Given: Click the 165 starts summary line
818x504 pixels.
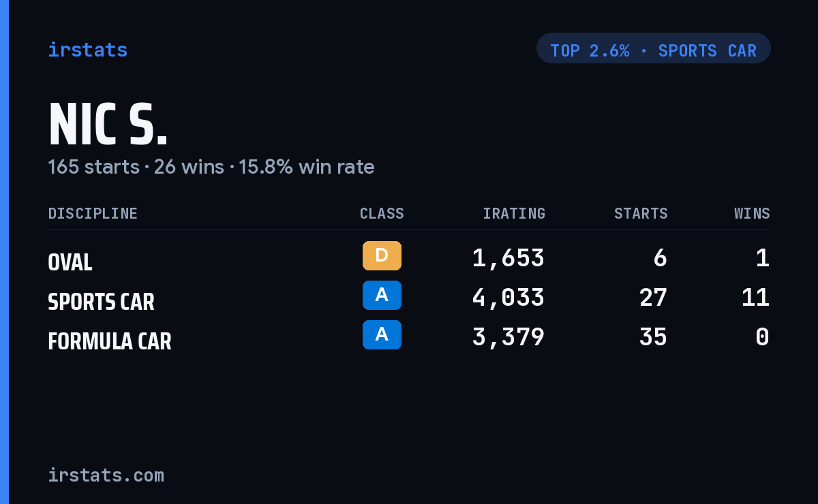Looking at the screenshot, I should click(x=211, y=167).
